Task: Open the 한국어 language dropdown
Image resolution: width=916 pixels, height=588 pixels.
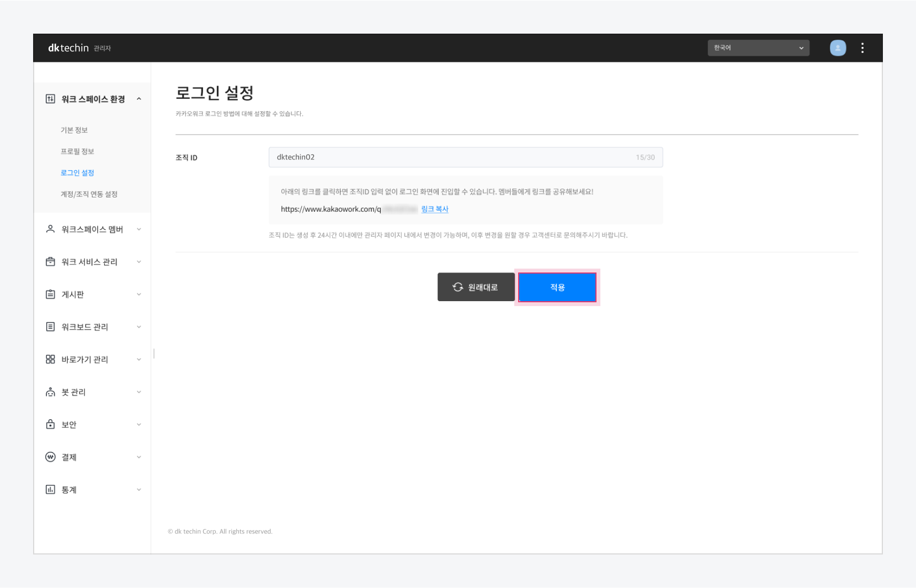Action: (x=758, y=48)
